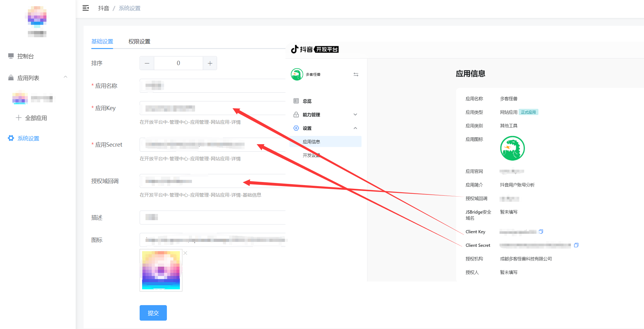Click the 其他工具 category value
The width and height of the screenshot is (644, 329).
coord(509,126)
